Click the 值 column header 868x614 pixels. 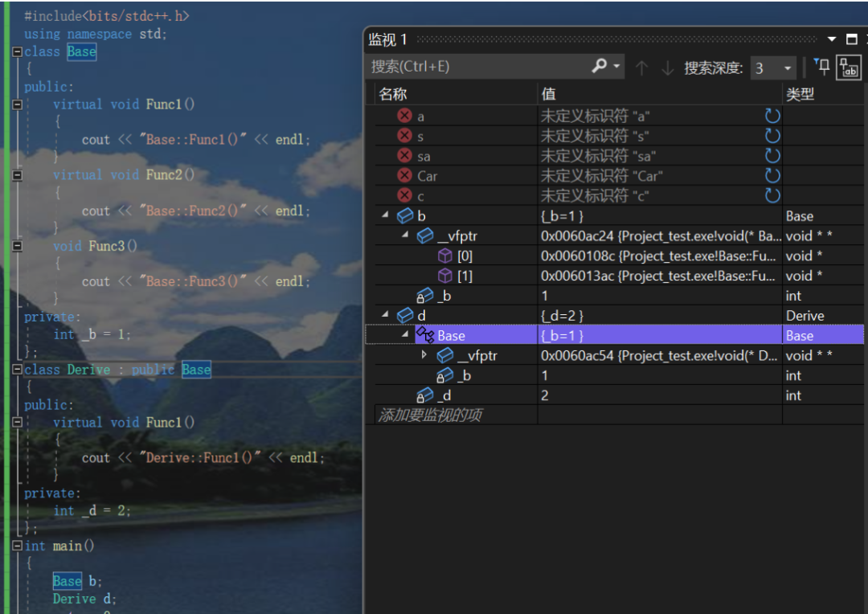point(660,94)
